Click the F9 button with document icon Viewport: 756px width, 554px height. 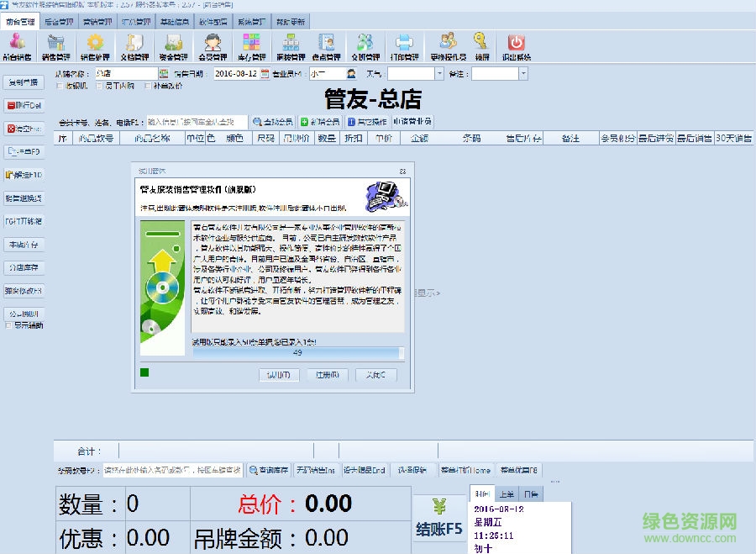[24, 151]
